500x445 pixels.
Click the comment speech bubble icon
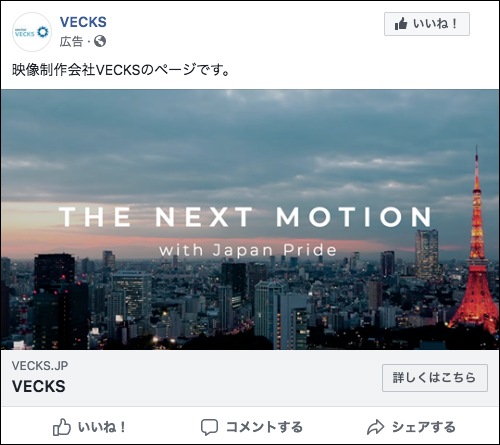pyautogui.click(x=209, y=427)
